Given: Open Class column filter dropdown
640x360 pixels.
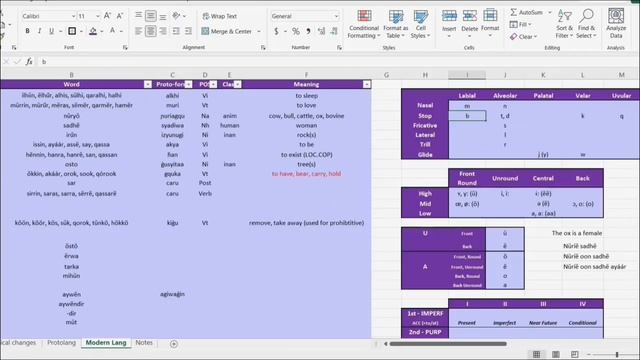Looking at the screenshot, I should pos(238,84).
